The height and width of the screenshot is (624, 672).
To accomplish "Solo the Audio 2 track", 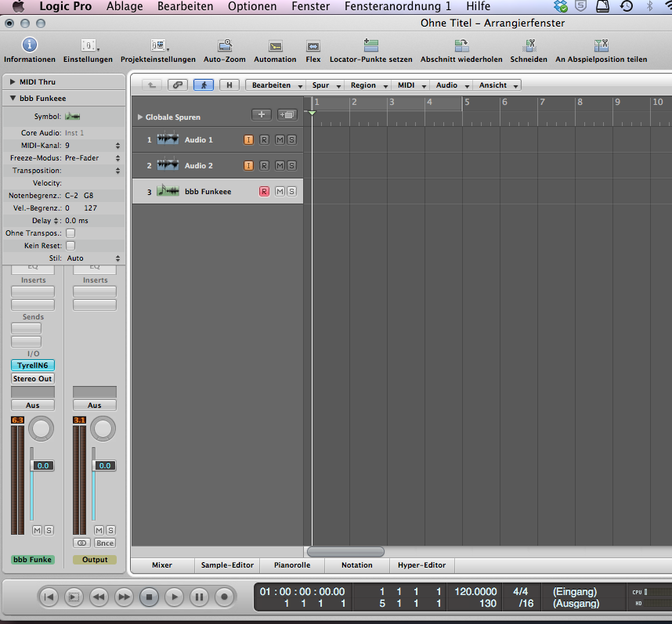I will (291, 165).
